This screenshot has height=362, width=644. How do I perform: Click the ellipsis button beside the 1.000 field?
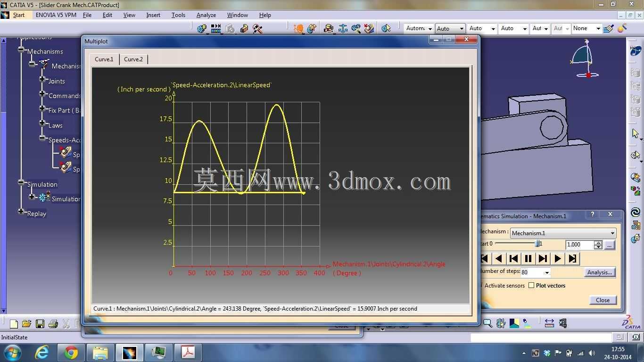coord(609,245)
